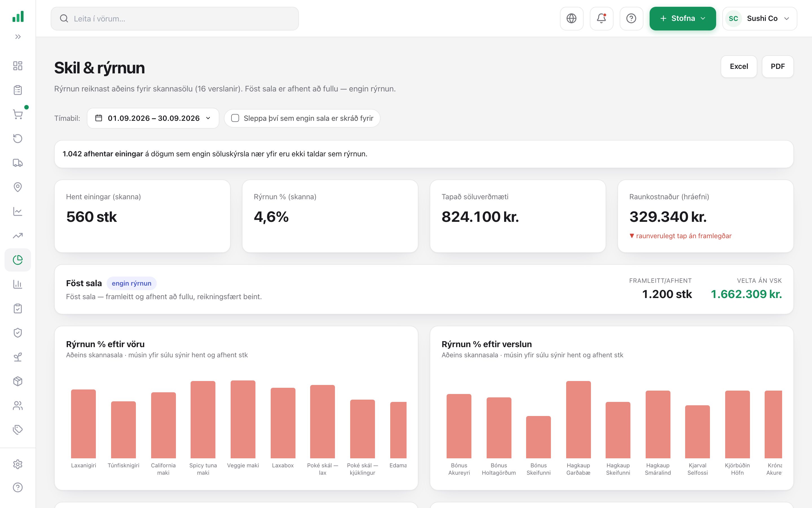The width and height of the screenshot is (812, 508).
Task: Open the shopping cart icon in sidebar
Action: pos(18,114)
